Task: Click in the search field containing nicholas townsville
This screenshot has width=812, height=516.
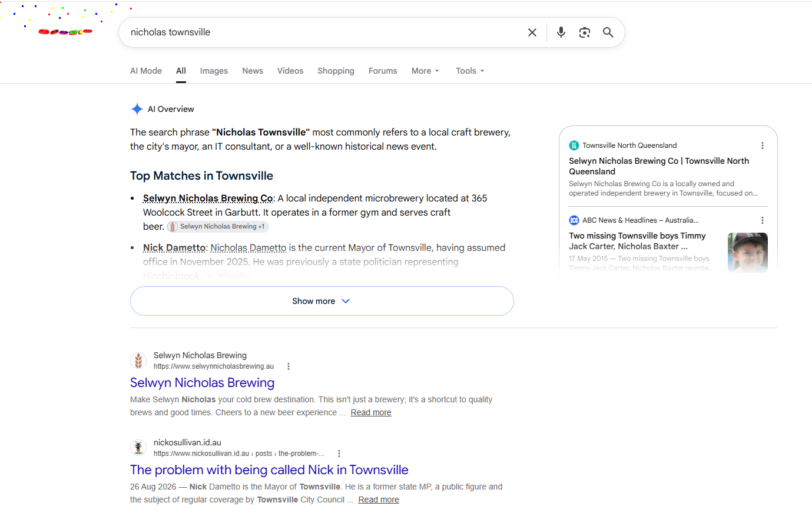Action: [x=324, y=32]
